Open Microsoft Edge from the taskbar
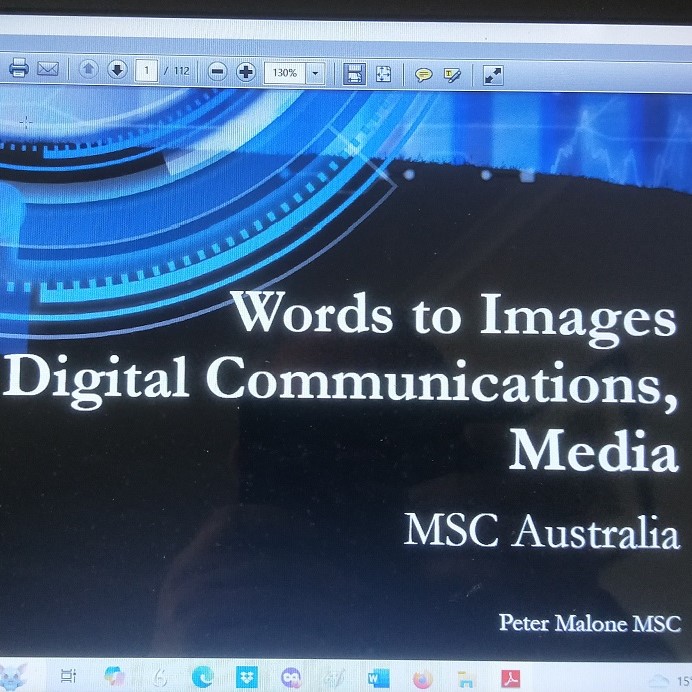This screenshot has height=692, width=692. [x=203, y=677]
